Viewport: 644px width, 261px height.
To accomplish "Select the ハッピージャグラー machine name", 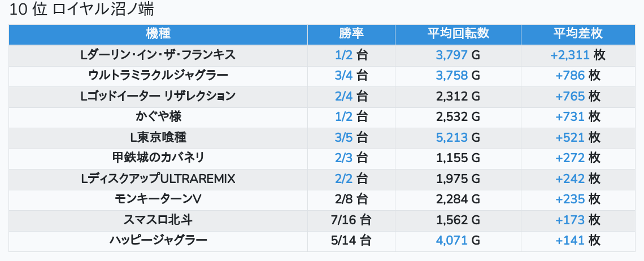I will pos(158,240).
